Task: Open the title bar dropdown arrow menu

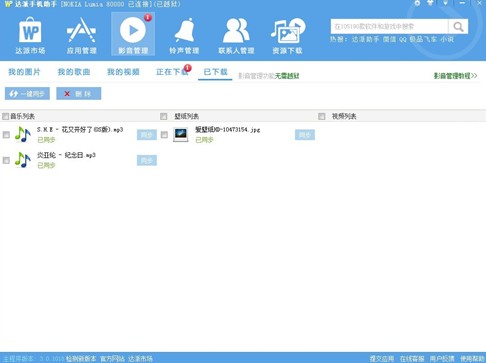Action: [x=446, y=3]
